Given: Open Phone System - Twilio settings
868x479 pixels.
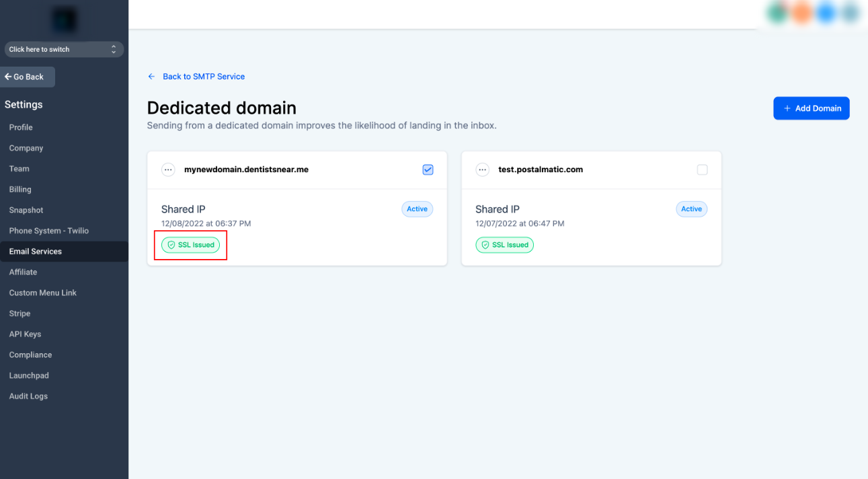Looking at the screenshot, I should pos(49,231).
